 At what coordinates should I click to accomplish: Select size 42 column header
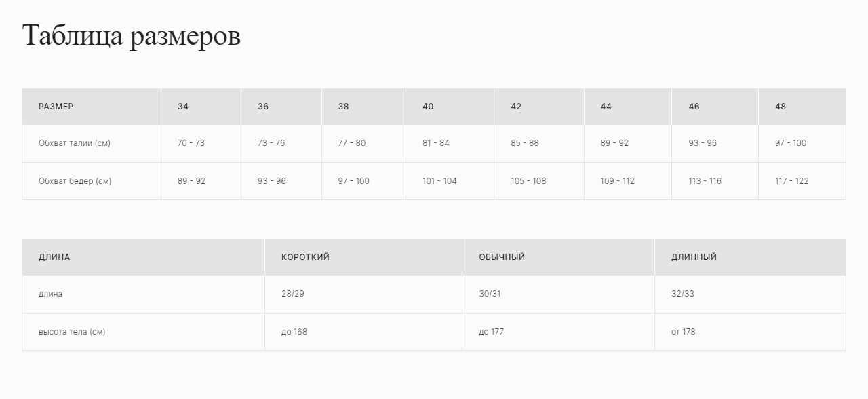[x=516, y=107]
